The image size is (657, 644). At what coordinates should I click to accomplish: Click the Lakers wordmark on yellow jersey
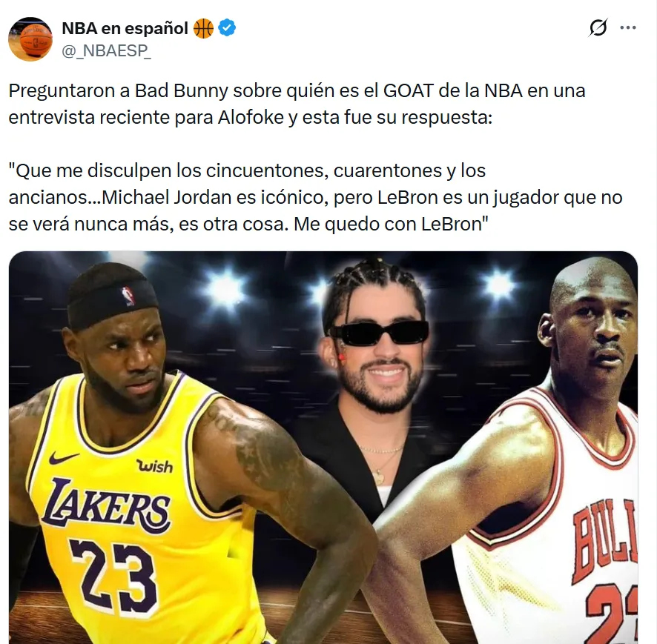click(106, 507)
